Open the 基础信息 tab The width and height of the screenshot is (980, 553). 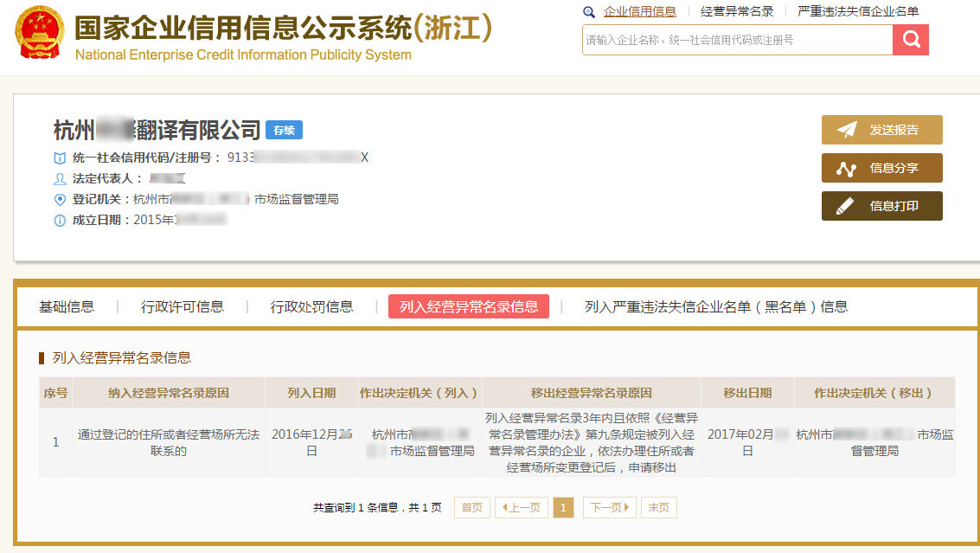[67, 306]
